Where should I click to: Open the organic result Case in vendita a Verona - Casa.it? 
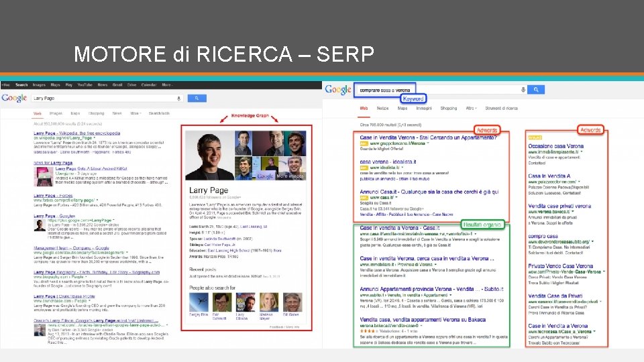[400, 228]
